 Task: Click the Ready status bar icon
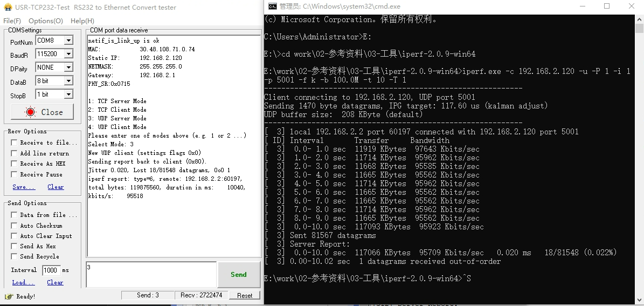pos(8,296)
